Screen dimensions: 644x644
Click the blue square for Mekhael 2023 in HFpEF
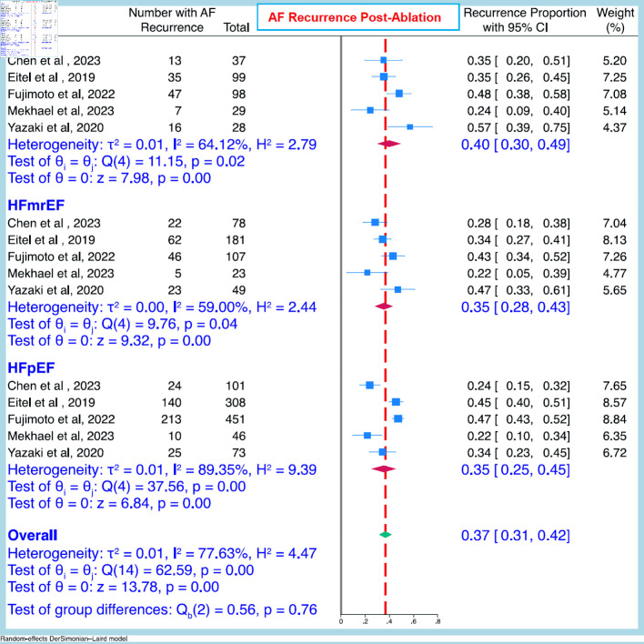coord(367,436)
